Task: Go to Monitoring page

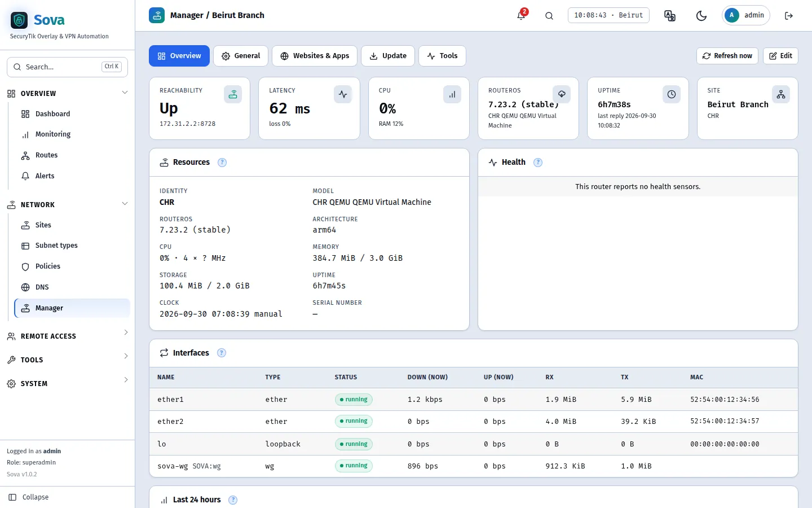Action: tap(72, 134)
